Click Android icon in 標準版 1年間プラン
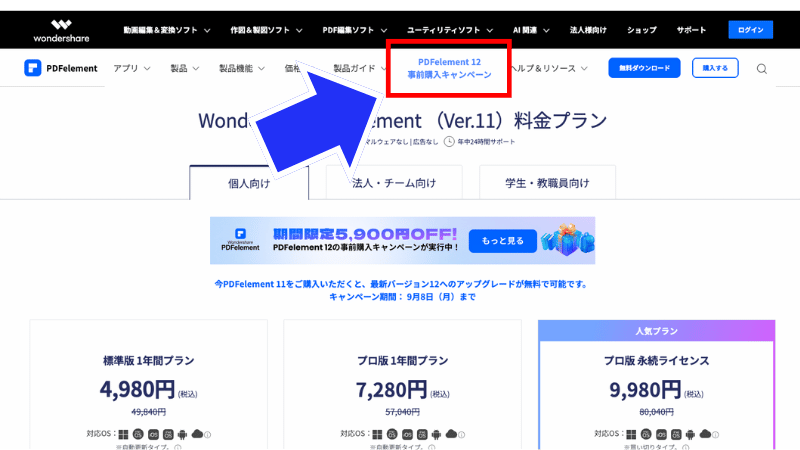 (183, 435)
